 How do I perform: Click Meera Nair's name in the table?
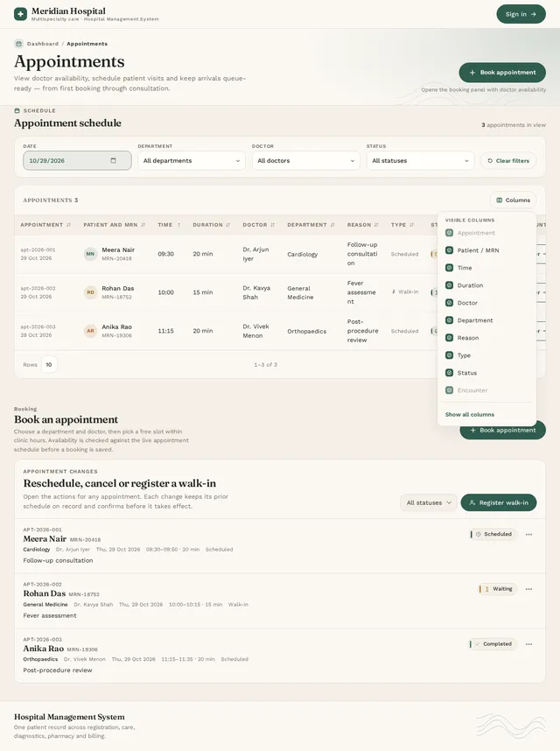[x=118, y=250]
